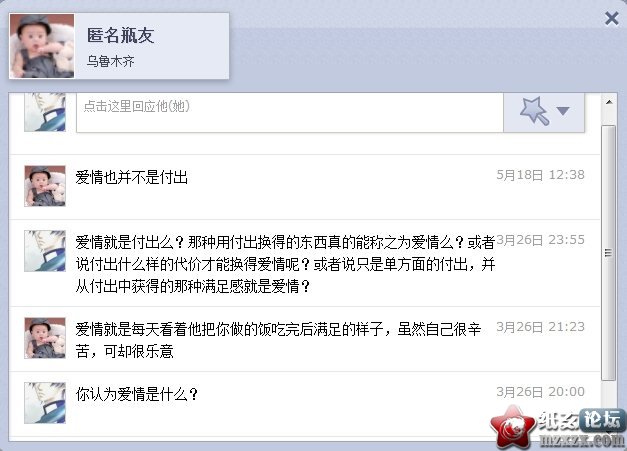Image resolution: width=627 pixels, height=451 pixels.
Task: Click the 匿名瓶友 name in the header
Action: pos(121,36)
